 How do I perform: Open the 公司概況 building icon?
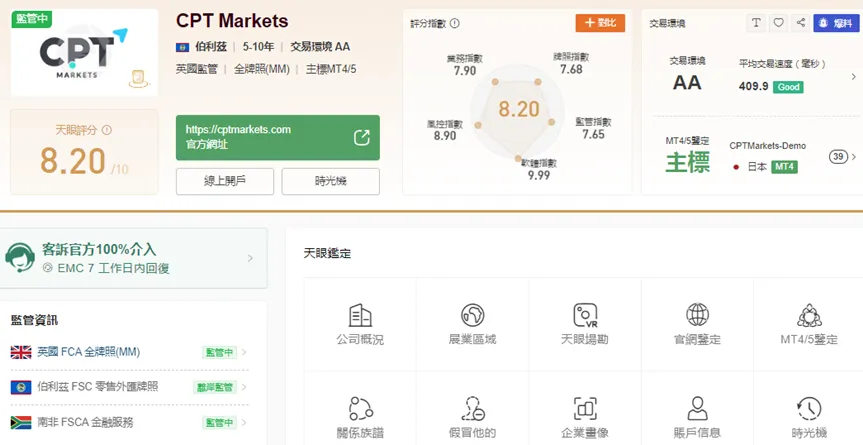coord(360,316)
